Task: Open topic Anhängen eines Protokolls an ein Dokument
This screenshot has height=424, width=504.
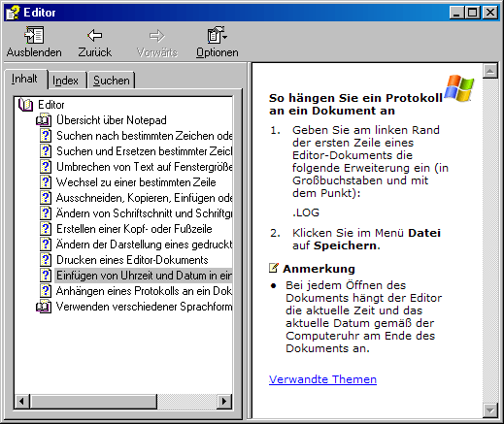Action: 144,291
